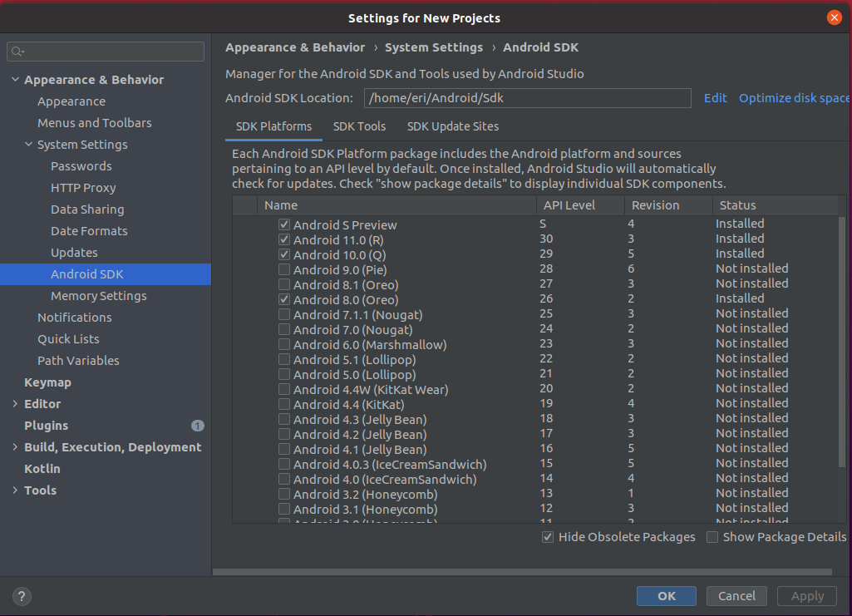Enable Show Package Details option

(712, 537)
